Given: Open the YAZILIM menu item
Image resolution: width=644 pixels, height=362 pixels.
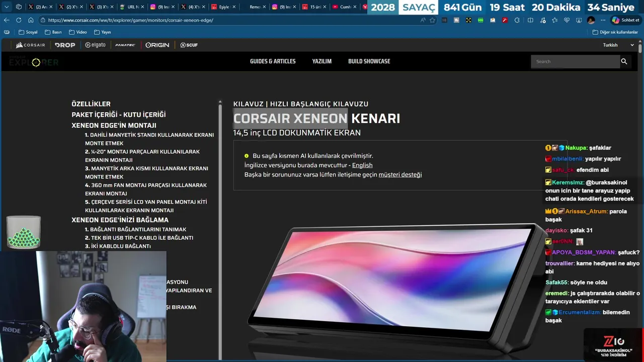Looking at the screenshot, I should [322, 61].
